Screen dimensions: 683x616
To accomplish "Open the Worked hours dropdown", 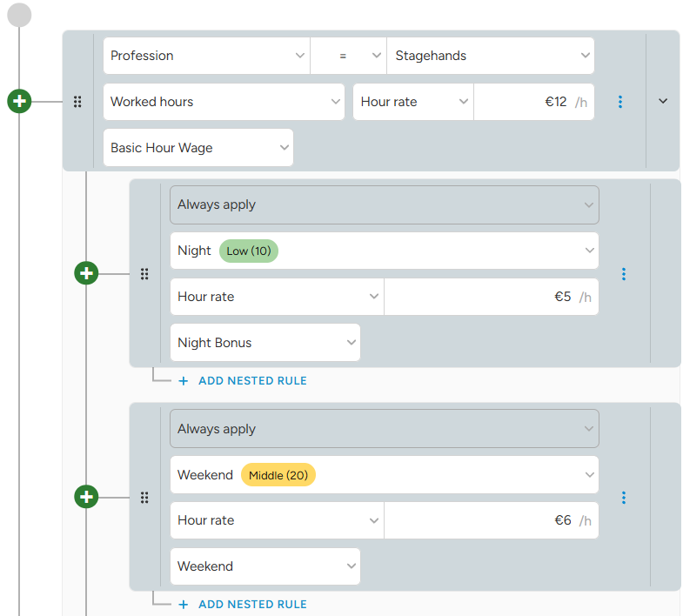I will coord(224,102).
